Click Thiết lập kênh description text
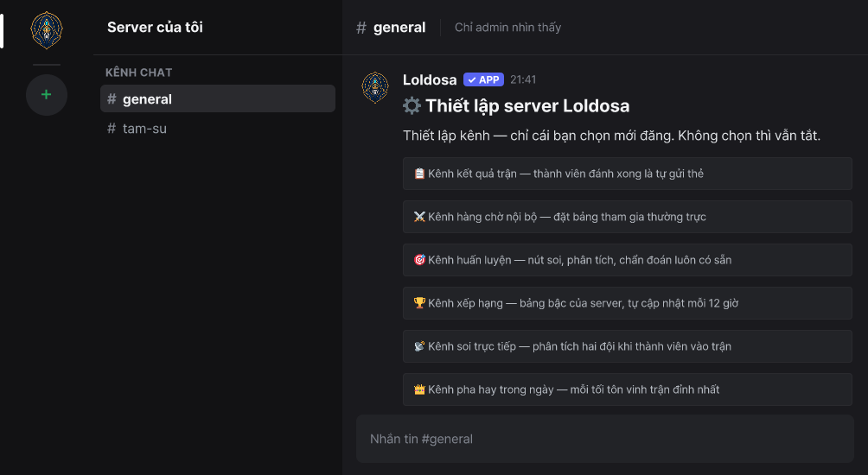 (x=612, y=136)
